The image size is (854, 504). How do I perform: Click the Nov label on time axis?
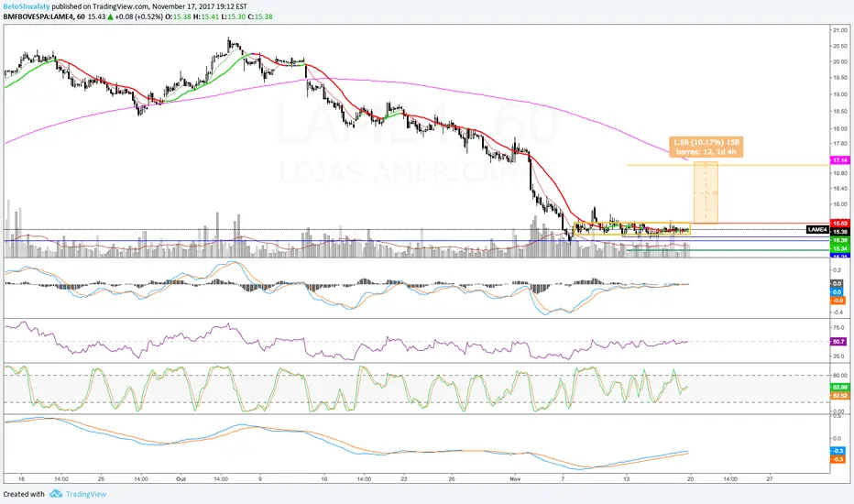click(x=515, y=479)
